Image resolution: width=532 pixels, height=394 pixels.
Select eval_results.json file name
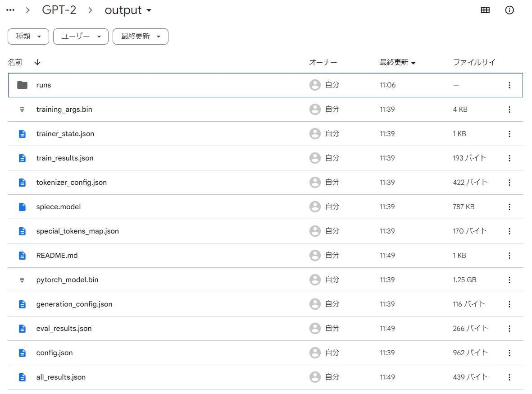[64, 329]
